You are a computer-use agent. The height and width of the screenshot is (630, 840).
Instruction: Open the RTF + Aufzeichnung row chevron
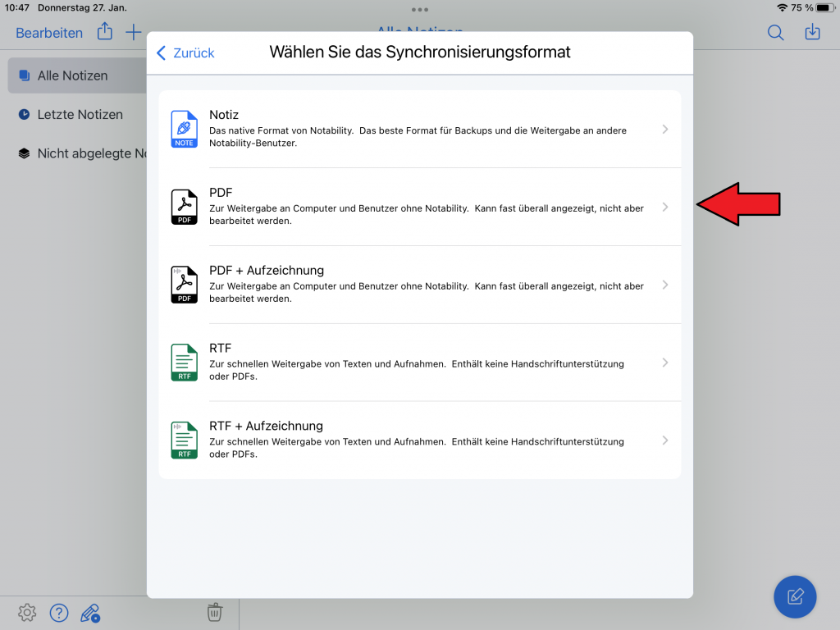(665, 441)
